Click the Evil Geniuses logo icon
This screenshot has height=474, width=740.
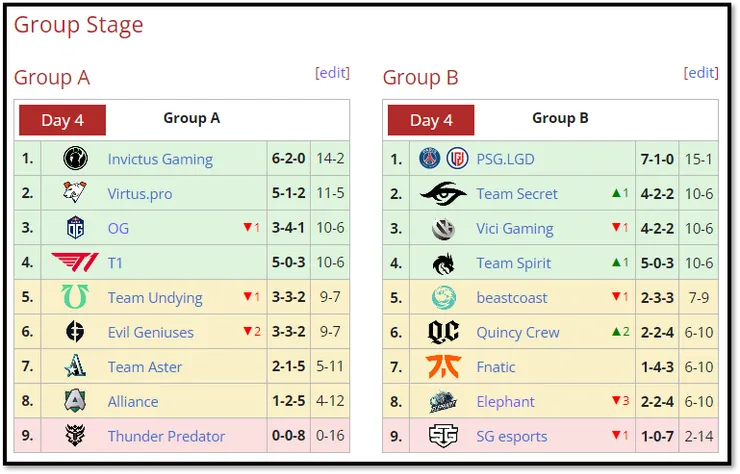point(75,332)
